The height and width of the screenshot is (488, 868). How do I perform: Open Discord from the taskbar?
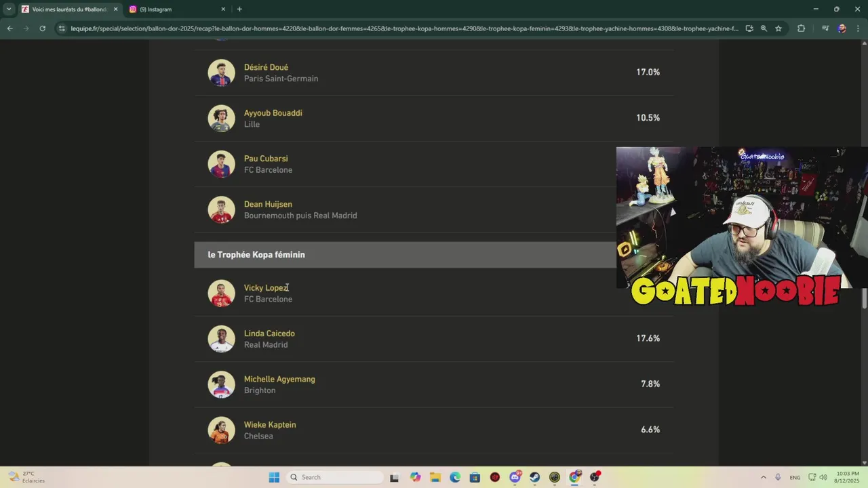click(515, 477)
